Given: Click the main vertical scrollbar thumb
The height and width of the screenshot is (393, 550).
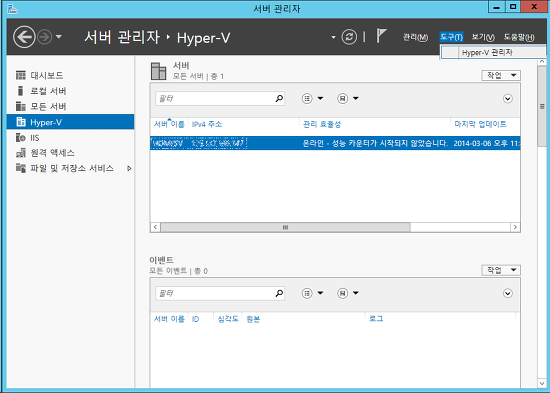Looking at the screenshot, I should (542, 106).
